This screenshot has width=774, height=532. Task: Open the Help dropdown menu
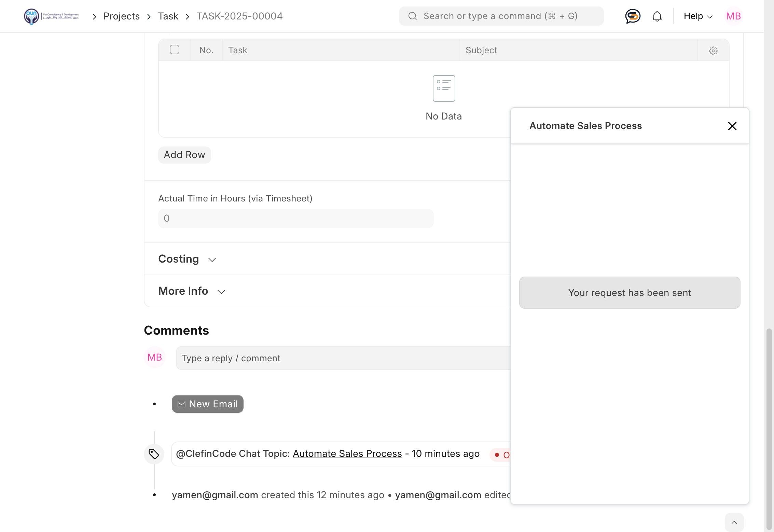[697, 16]
